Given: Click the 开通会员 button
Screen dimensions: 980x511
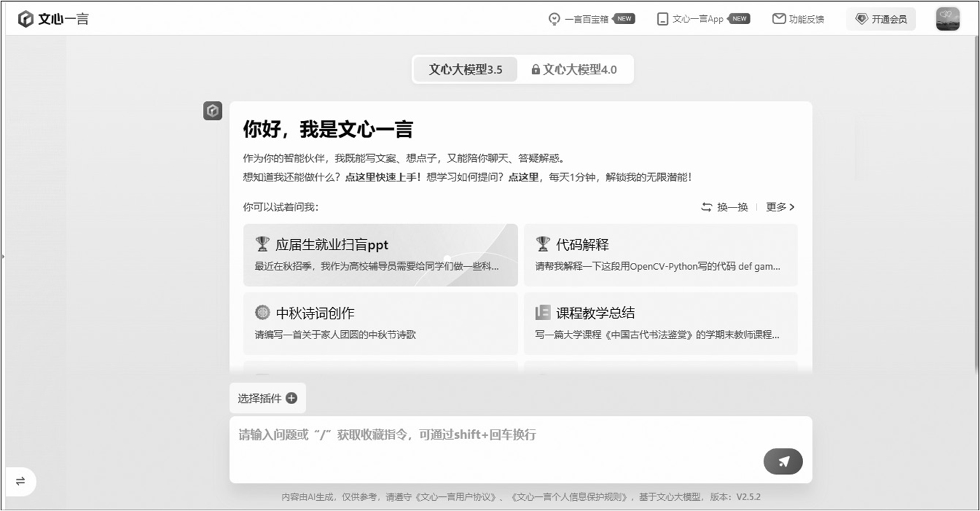Looking at the screenshot, I should (x=881, y=19).
